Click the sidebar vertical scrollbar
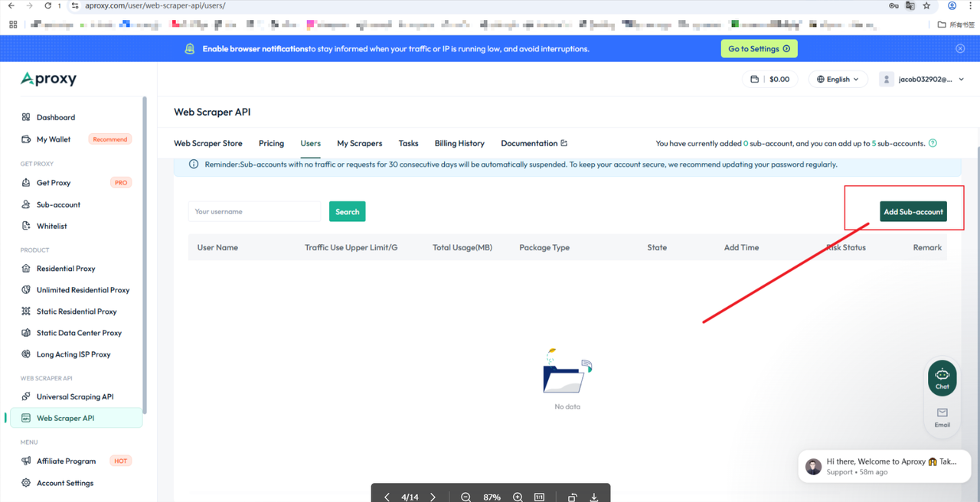Viewport: 980px width, 502px height. (145, 256)
